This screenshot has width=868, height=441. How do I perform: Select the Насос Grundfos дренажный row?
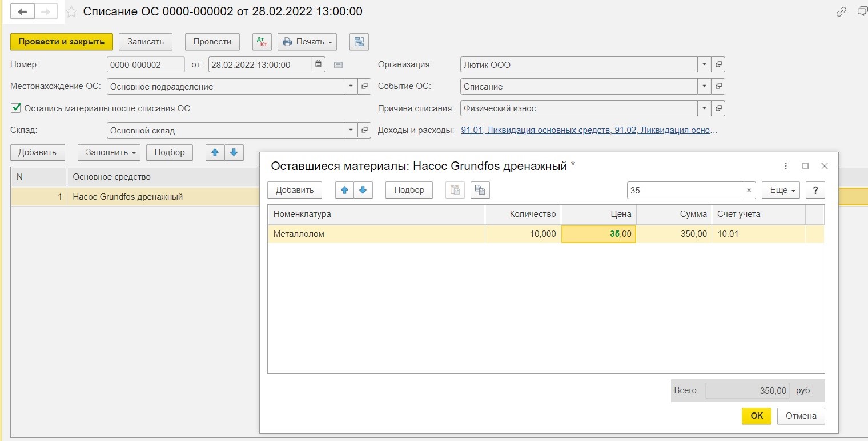[x=135, y=197]
